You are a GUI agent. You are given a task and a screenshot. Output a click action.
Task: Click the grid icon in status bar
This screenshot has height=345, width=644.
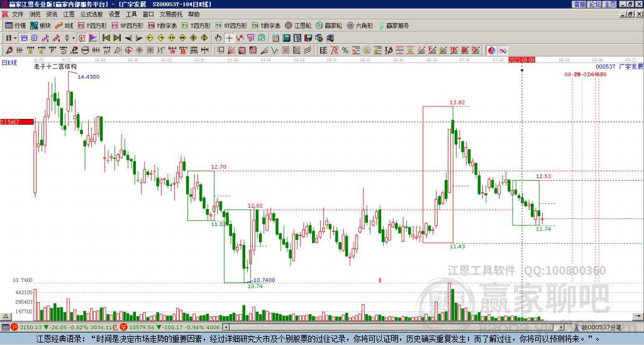[x=5, y=327]
